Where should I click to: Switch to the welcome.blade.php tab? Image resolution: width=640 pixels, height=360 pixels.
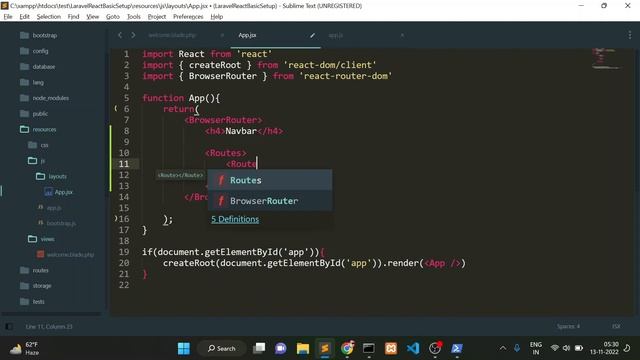point(172,36)
